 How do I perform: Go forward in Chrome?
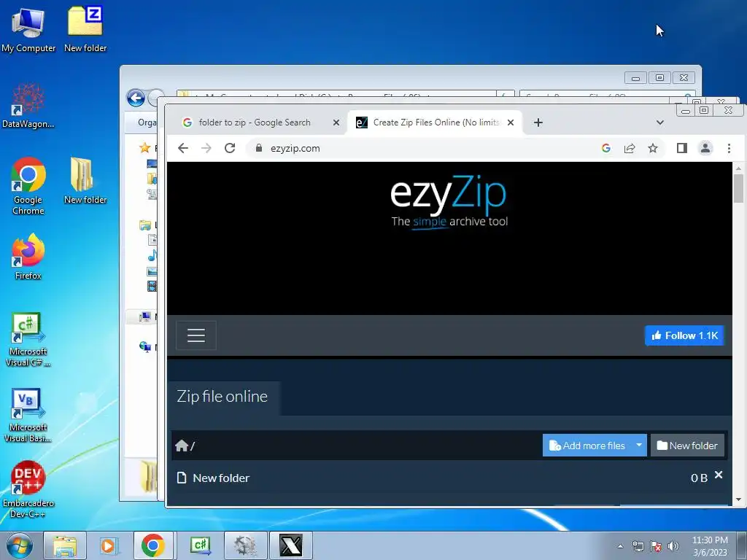tap(206, 148)
